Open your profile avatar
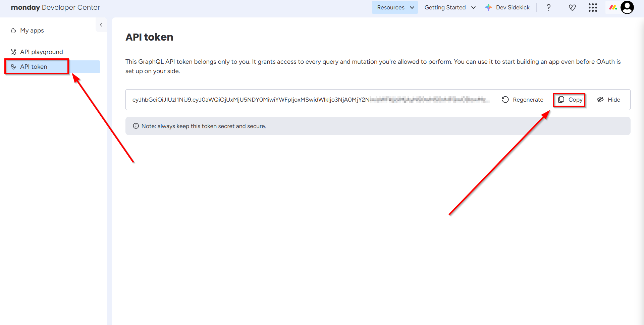The width and height of the screenshot is (644, 325). [627, 7]
